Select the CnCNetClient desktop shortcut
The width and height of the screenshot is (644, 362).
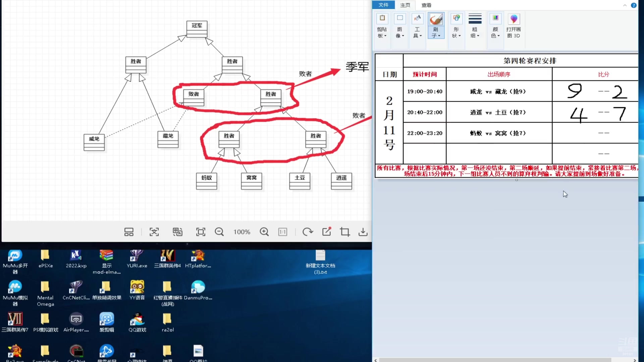76,290
